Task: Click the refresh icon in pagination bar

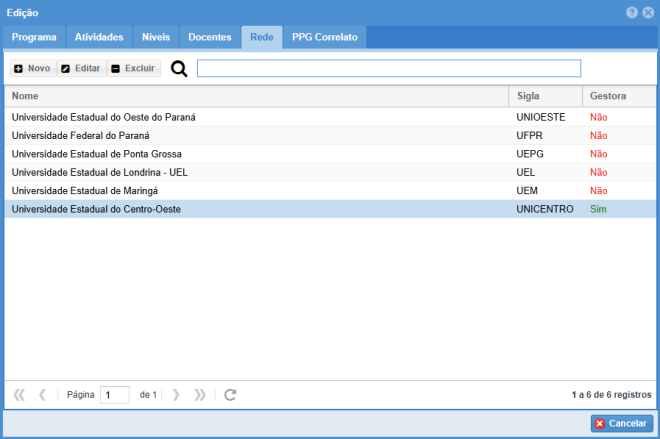Action: click(x=230, y=395)
